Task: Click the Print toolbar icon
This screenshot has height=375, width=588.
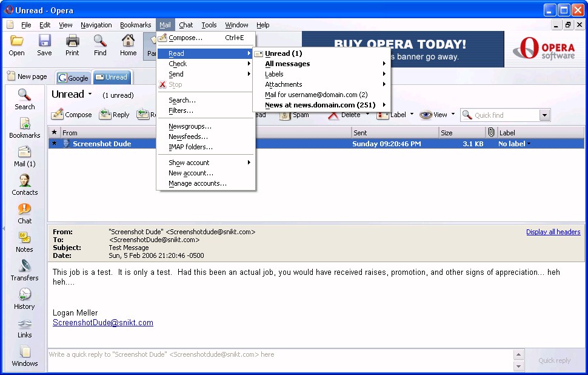Action: [72, 41]
